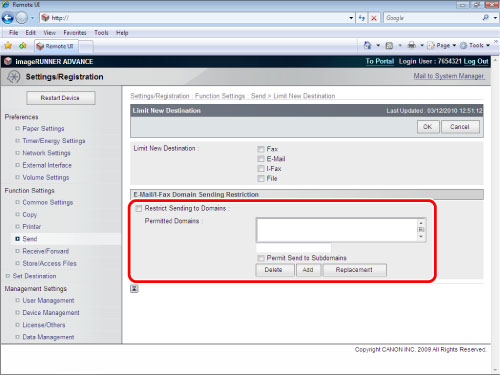Select the Remote UI browser tab
The image size is (500, 375).
click(55, 46)
